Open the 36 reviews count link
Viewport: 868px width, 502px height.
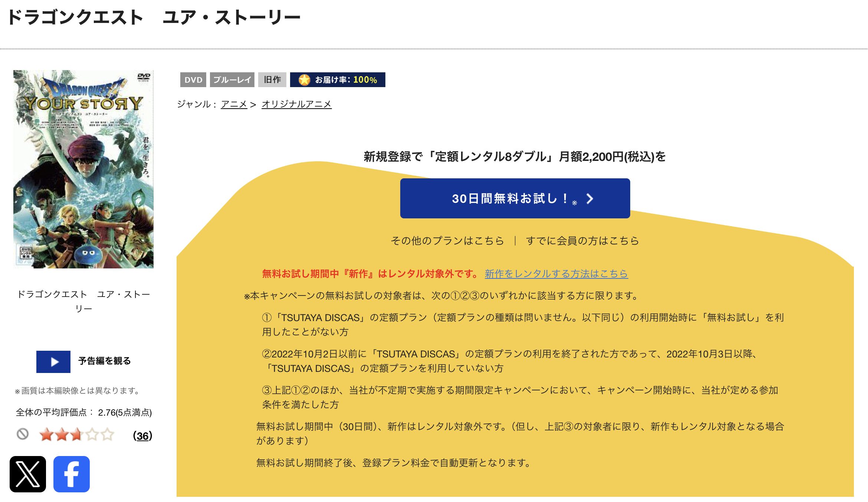click(143, 436)
